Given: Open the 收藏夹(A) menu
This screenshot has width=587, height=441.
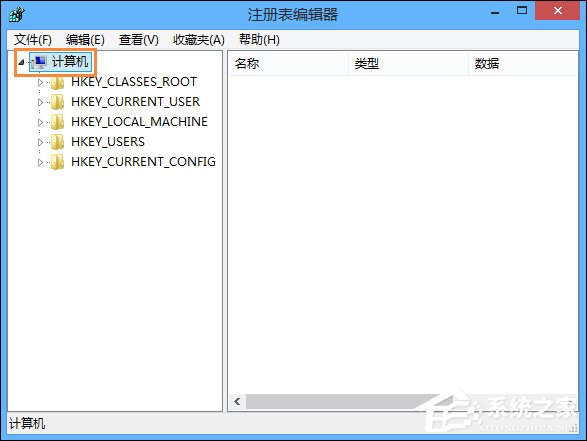Looking at the screenshot, I should [x=199, y=40].
